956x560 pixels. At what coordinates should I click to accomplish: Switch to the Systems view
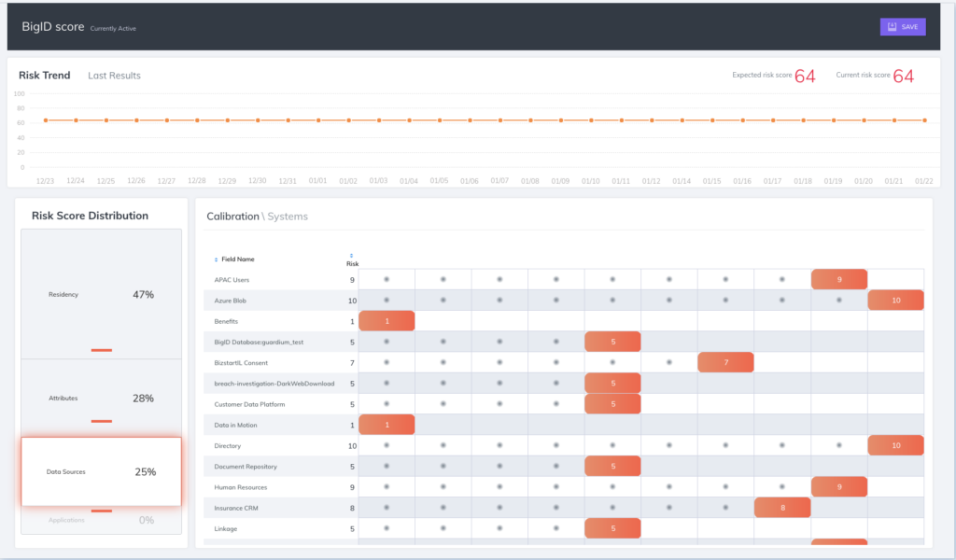pyautogui.click(x=288, y=217)
